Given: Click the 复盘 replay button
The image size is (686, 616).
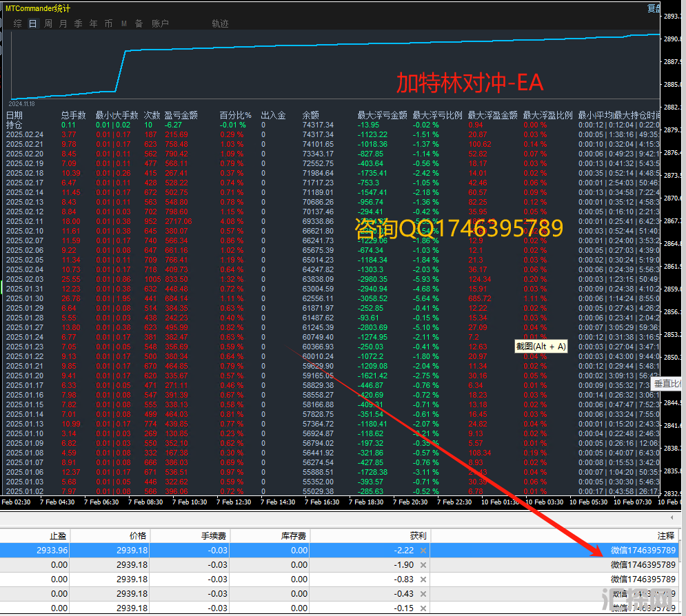Looking at the screenshot, I should click(654, 8).
